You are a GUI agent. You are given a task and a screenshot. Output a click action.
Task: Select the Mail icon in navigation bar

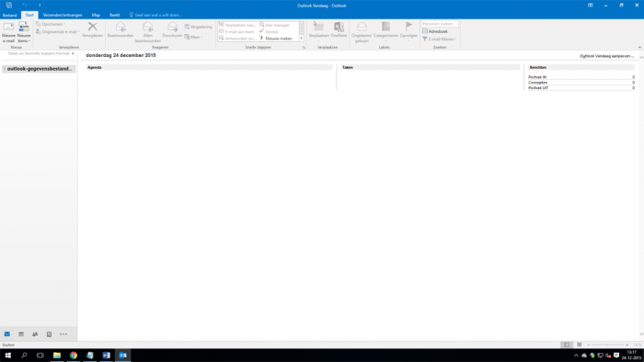point(7,334)
